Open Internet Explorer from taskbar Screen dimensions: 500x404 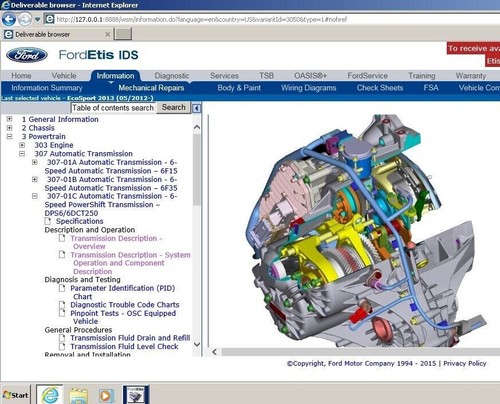pos(49,395)
